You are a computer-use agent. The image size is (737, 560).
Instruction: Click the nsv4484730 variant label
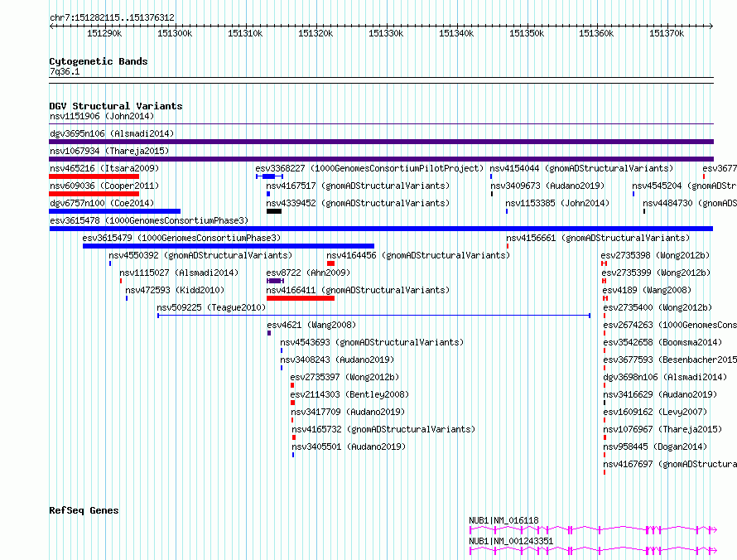coord(690,203)
